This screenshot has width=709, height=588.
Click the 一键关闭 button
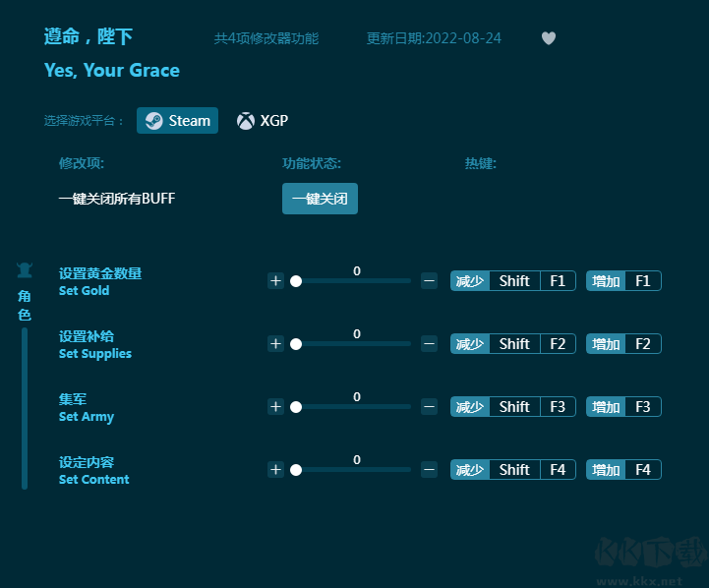click(320, 199)
